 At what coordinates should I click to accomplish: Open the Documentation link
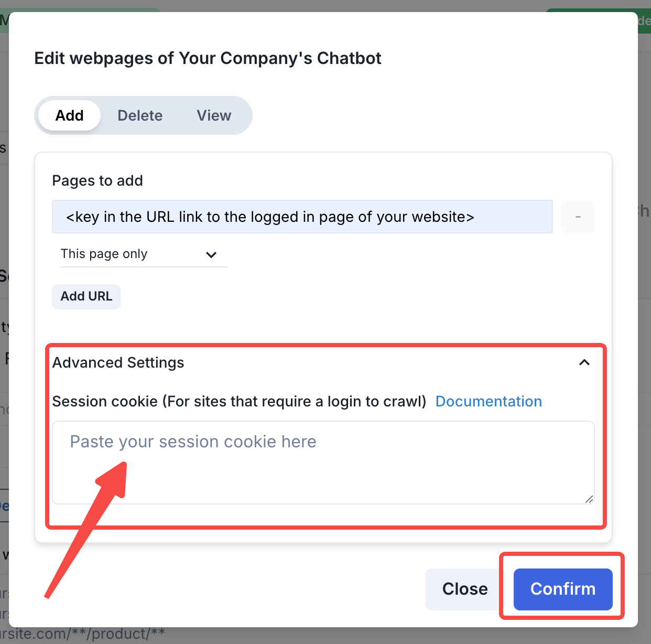(489, 401)
